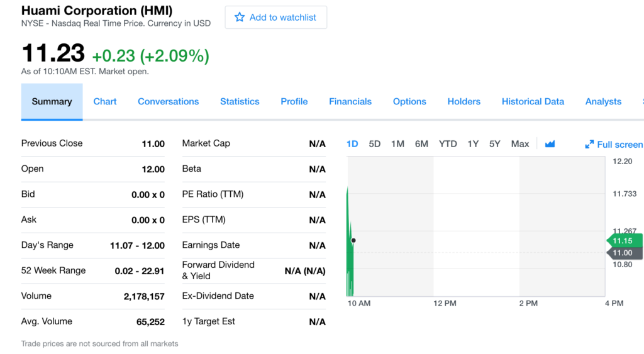Click the black price marker on chart
644x354 pixels.
(x=353, y=240)
